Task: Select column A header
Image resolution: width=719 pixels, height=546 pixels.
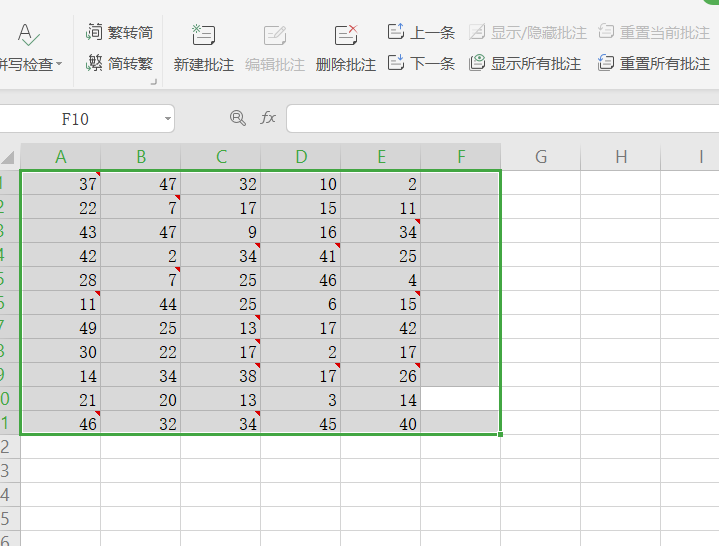Action: pyautogui.click(x=61, y=157)
